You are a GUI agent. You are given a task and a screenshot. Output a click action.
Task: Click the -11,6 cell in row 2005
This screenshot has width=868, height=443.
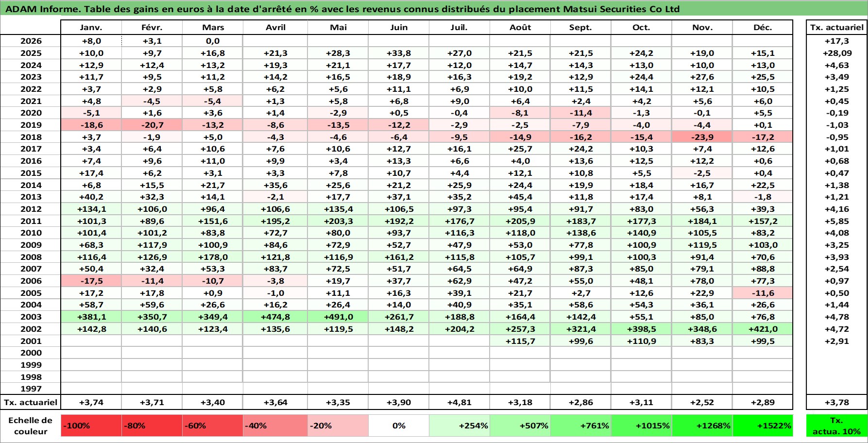(x=763, y=293)
